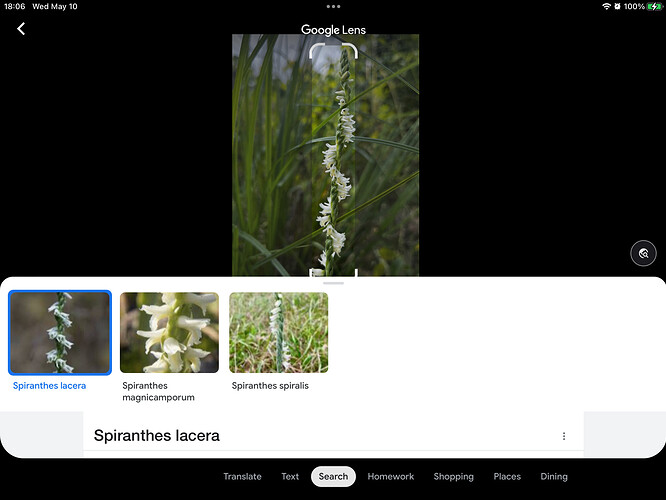Select the Search mode tab
The width and height of the screenshot is (666, 500).
click(x=333, y=477)
